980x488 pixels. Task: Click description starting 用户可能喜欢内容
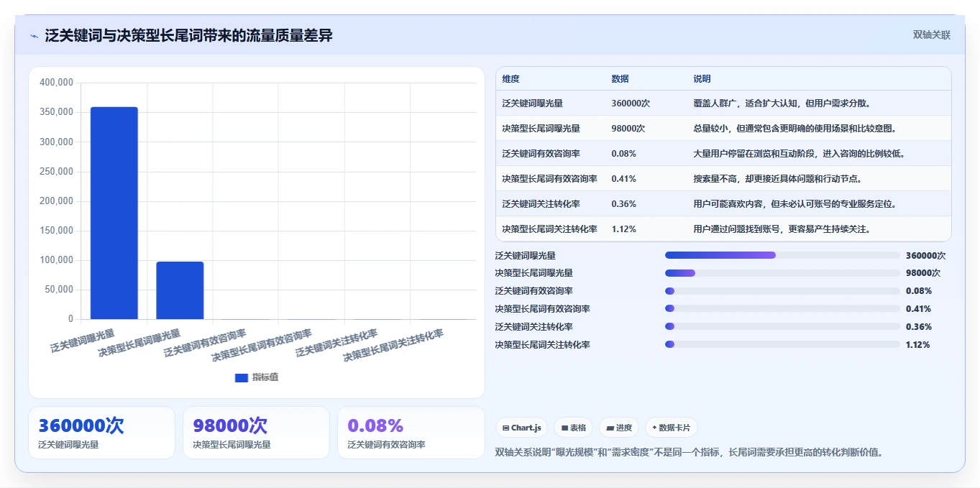coord(794,204)
